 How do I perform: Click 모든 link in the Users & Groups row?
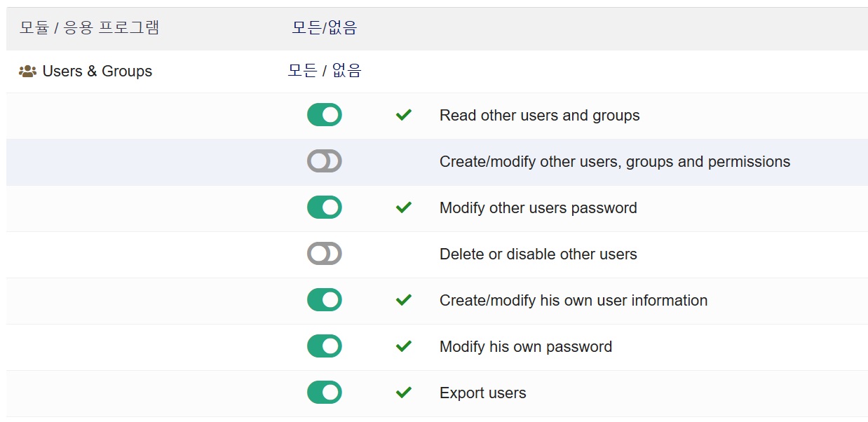click(302, 71)
